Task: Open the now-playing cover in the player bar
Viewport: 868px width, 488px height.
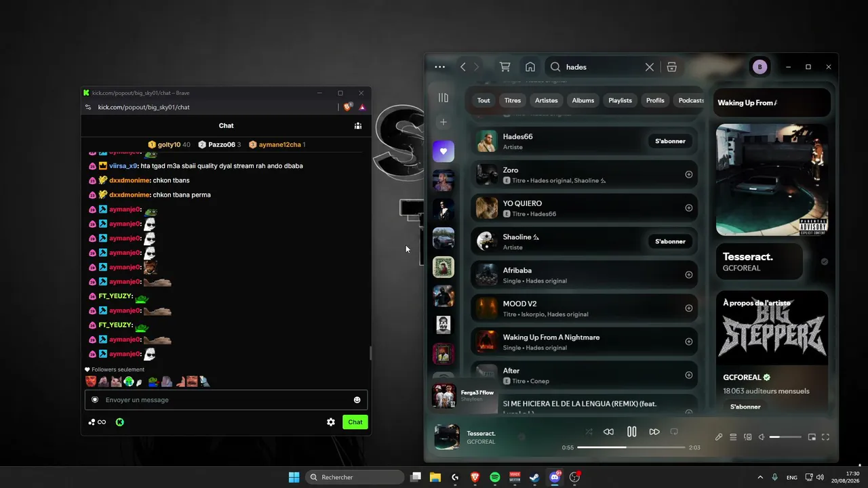Action: pos(447,437)
